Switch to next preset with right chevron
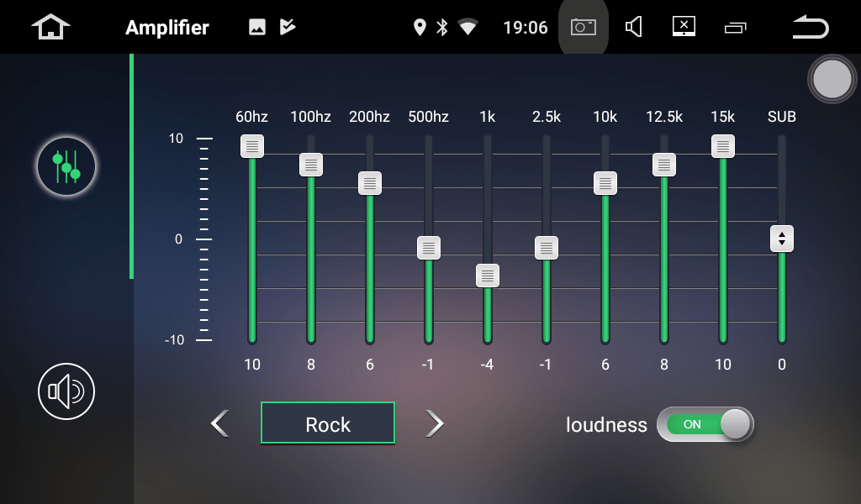 [x=435, y=424]
